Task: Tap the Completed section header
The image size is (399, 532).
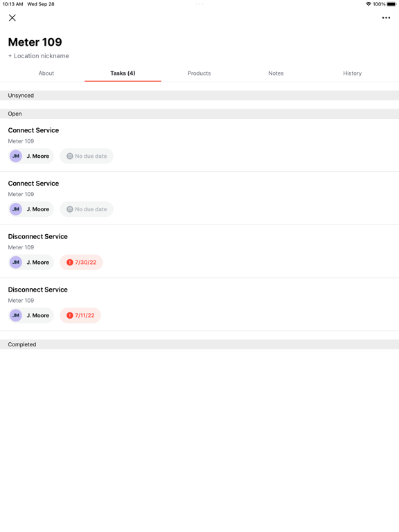Action: (199, 344)
